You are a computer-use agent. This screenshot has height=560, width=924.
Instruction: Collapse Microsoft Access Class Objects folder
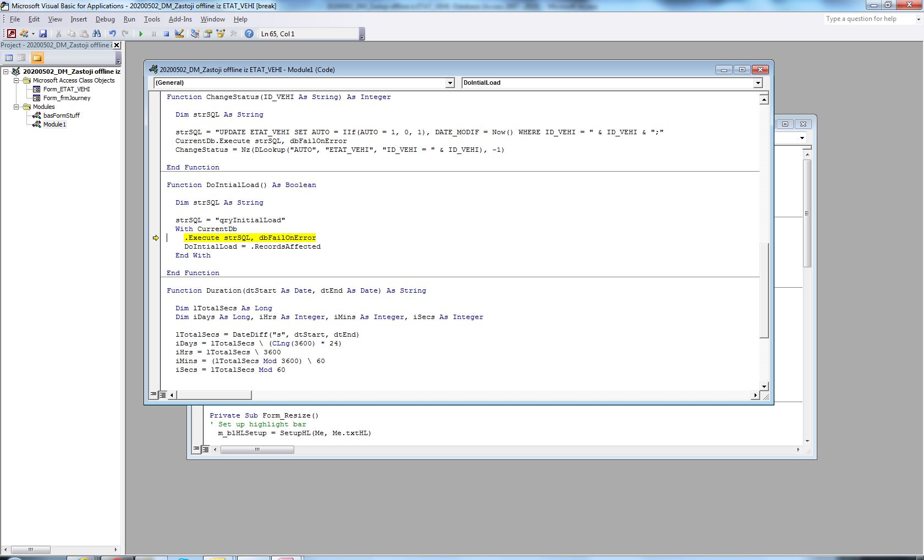[x=16, y=80]
